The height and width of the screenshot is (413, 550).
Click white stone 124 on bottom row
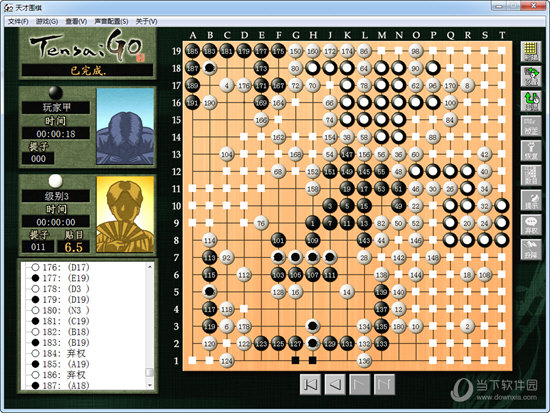[x=227, y=361]
